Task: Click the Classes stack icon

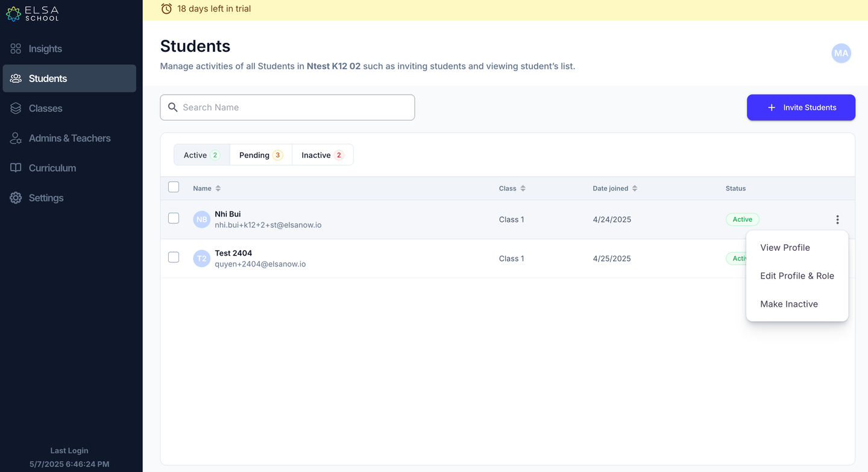Action: (16, 109)
